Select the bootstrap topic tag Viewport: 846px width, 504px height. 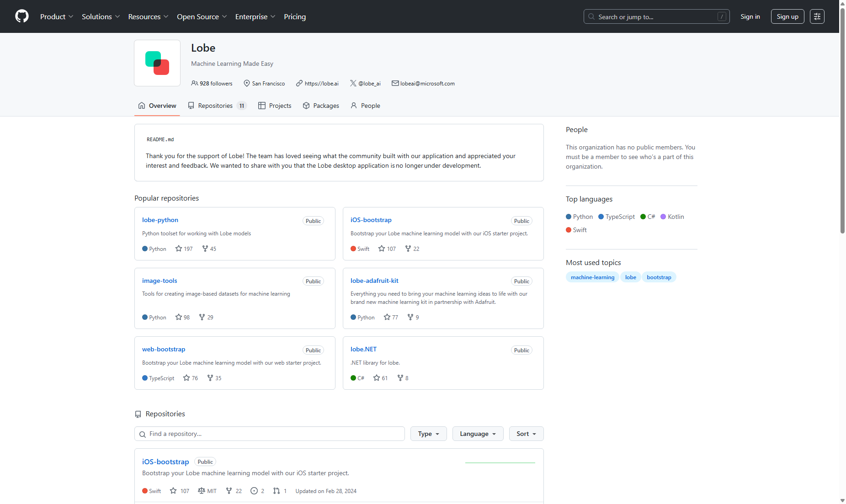(659, 277)
